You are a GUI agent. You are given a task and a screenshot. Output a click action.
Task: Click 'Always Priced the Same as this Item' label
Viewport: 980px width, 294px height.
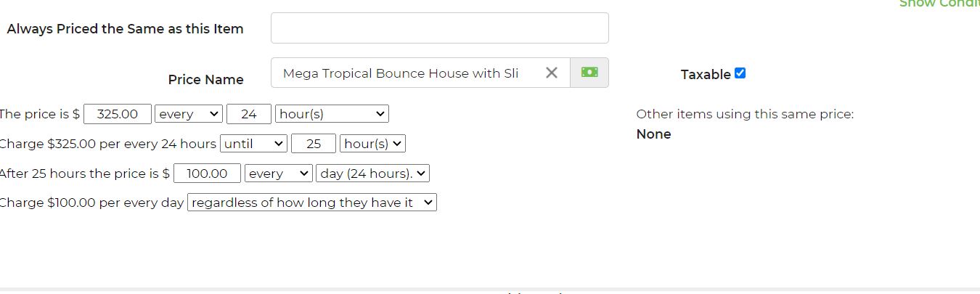point(125,29)
